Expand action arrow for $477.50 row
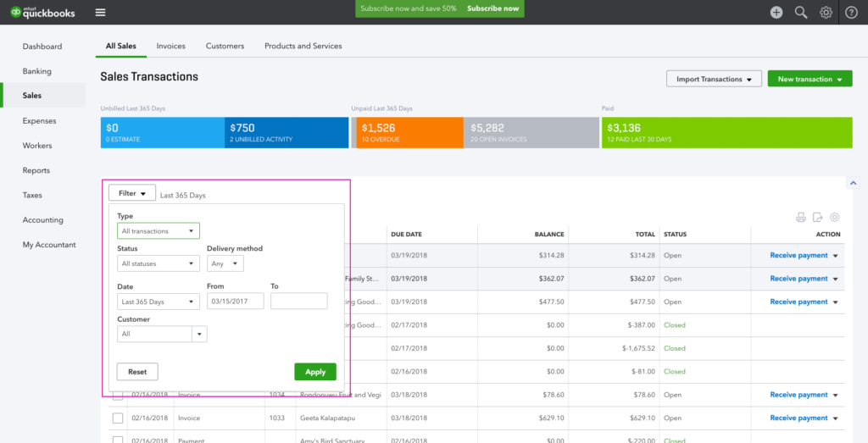This screenshot has width=868, height=443. coord(835,302)
